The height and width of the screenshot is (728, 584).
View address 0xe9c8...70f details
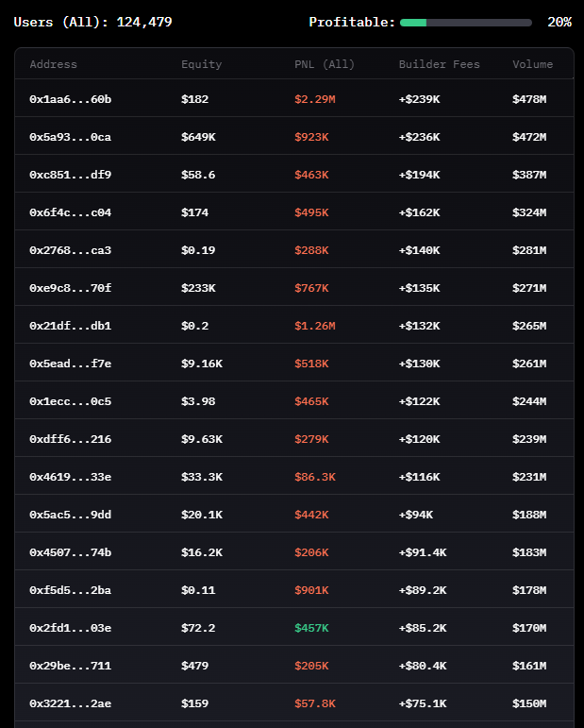tap(70, 288)
